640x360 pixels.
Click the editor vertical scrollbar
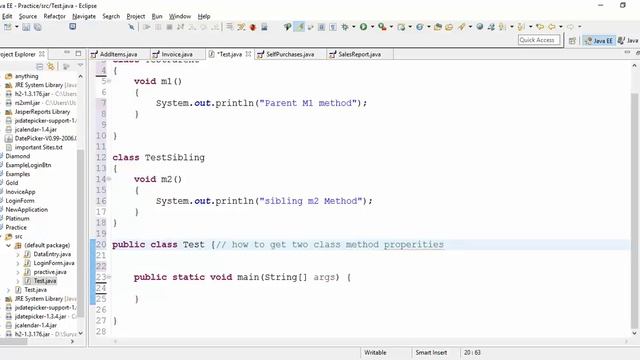pos(634,210)
